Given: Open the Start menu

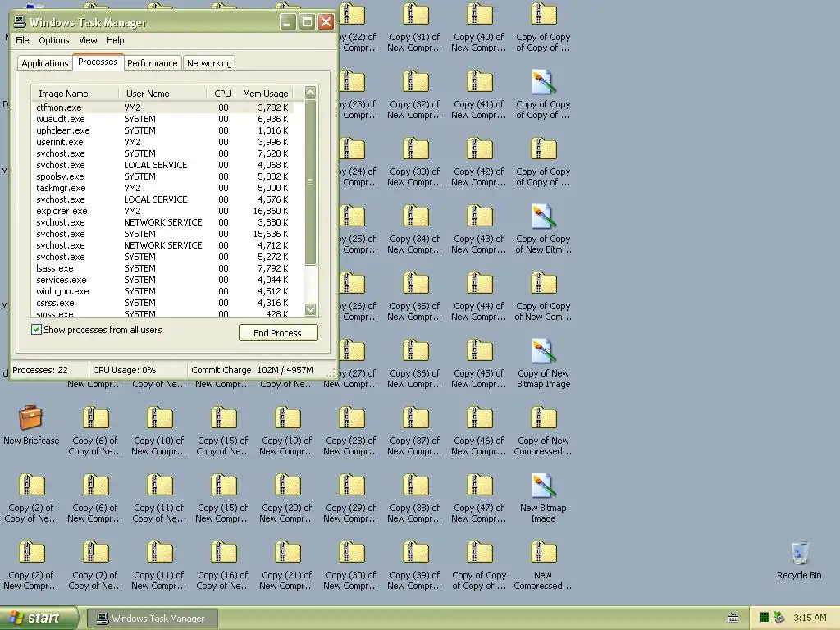Looking at the screenshot, I should click(x=39, y=618).
